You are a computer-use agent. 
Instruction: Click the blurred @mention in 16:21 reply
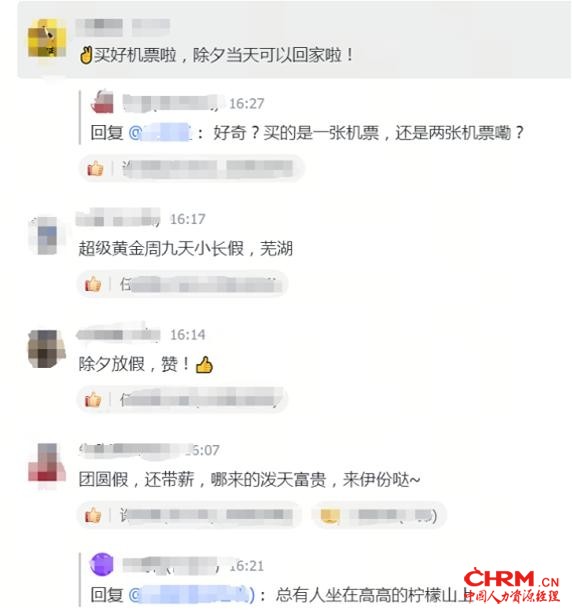192,595
